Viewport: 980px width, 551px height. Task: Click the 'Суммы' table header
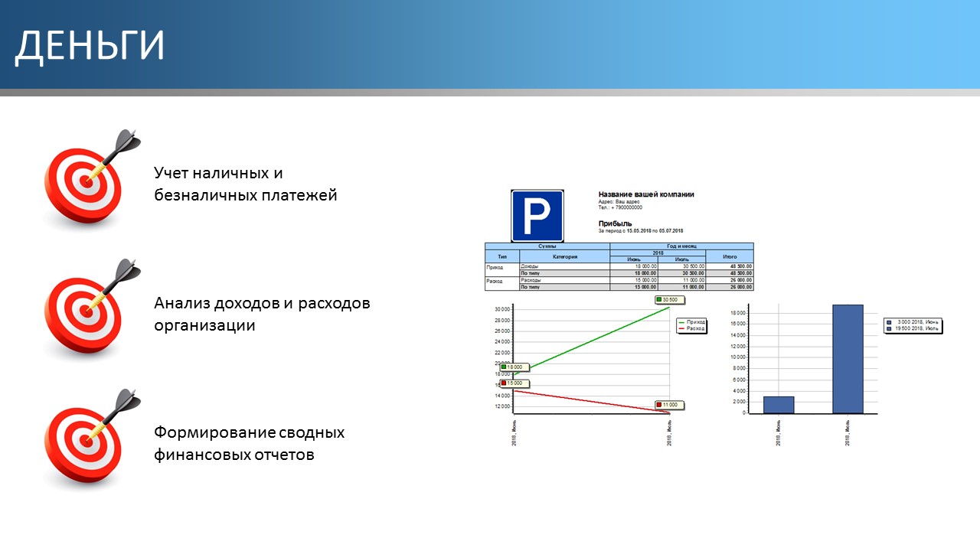547,246
